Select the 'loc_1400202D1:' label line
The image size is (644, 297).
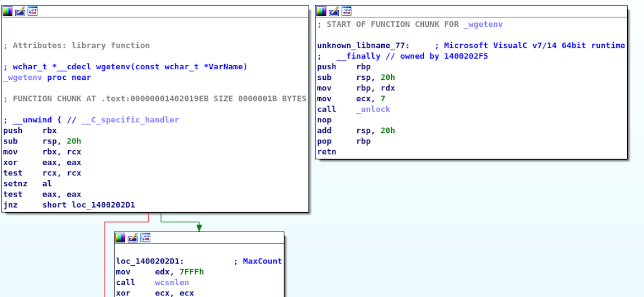150,261
